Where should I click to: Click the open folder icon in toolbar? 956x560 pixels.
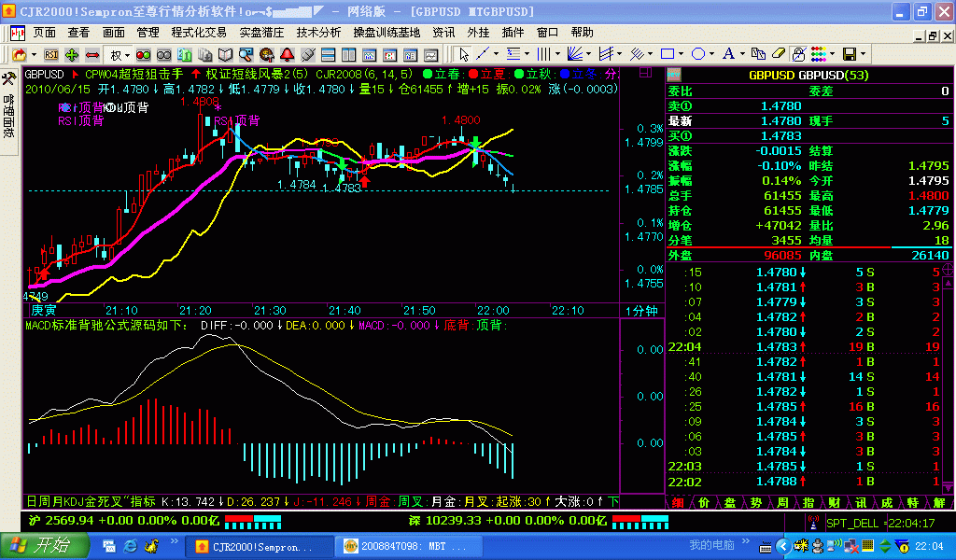[20, 55]
